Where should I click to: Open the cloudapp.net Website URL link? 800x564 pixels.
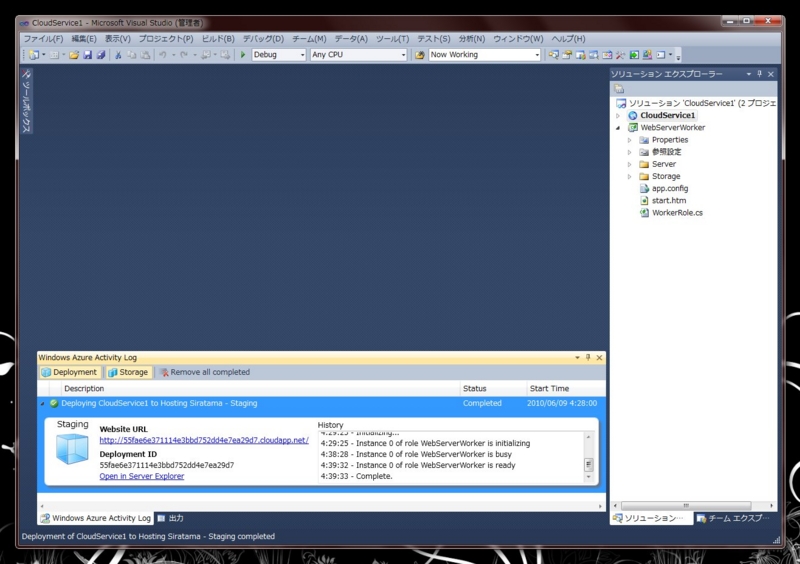(x=204, y=440)
